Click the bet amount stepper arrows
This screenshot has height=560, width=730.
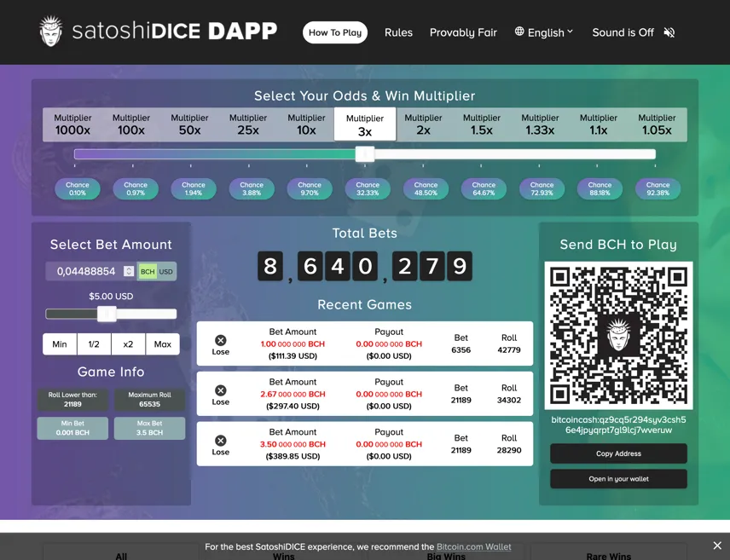click(x=129, y=271)
